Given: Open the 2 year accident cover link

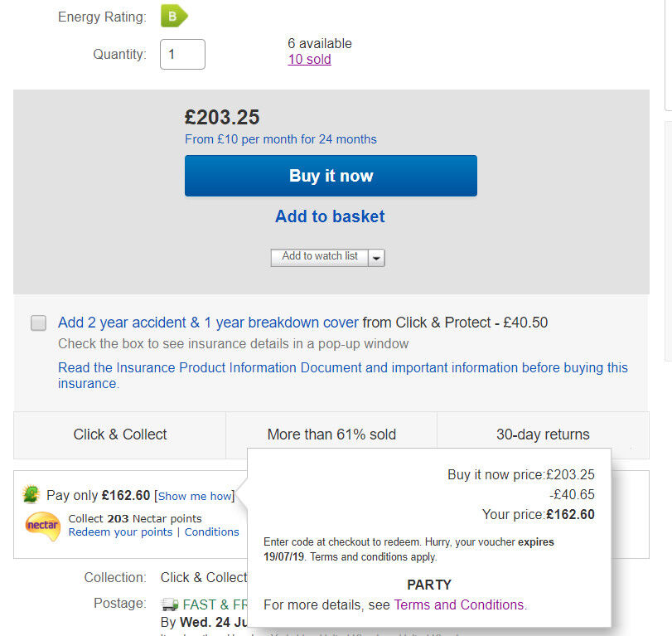Looking at the screenshot, I should pos(208,323).
